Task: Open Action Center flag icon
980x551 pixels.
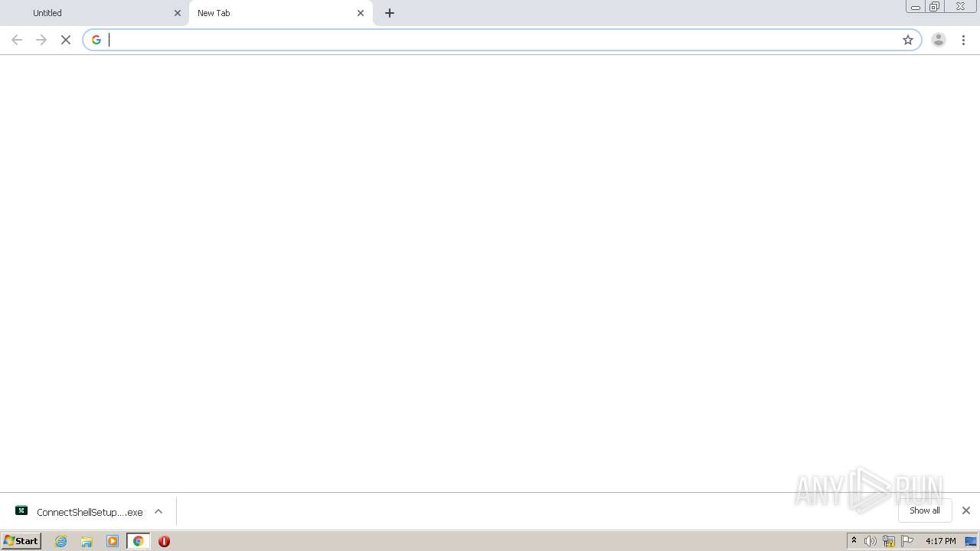Action: [x=907, y=541]
